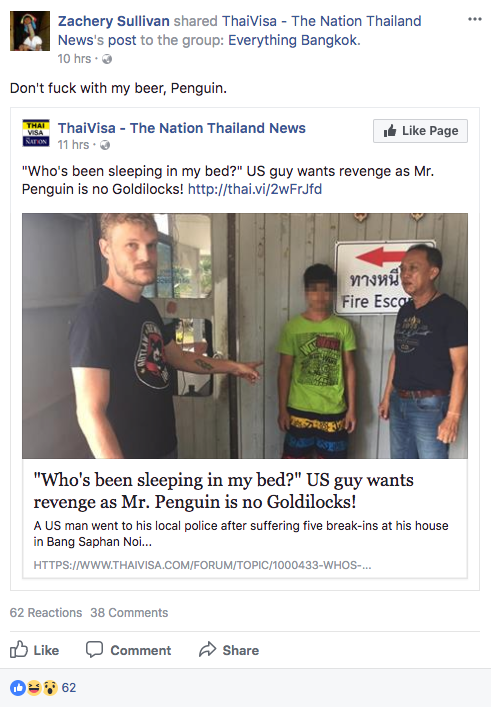Click the Like Page button

(x=420, y=131)
